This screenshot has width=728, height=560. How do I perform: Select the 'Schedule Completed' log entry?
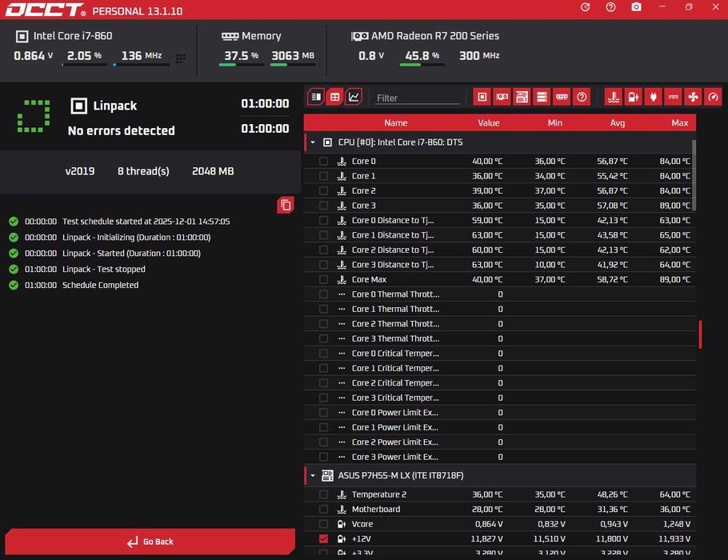point(100,285)
